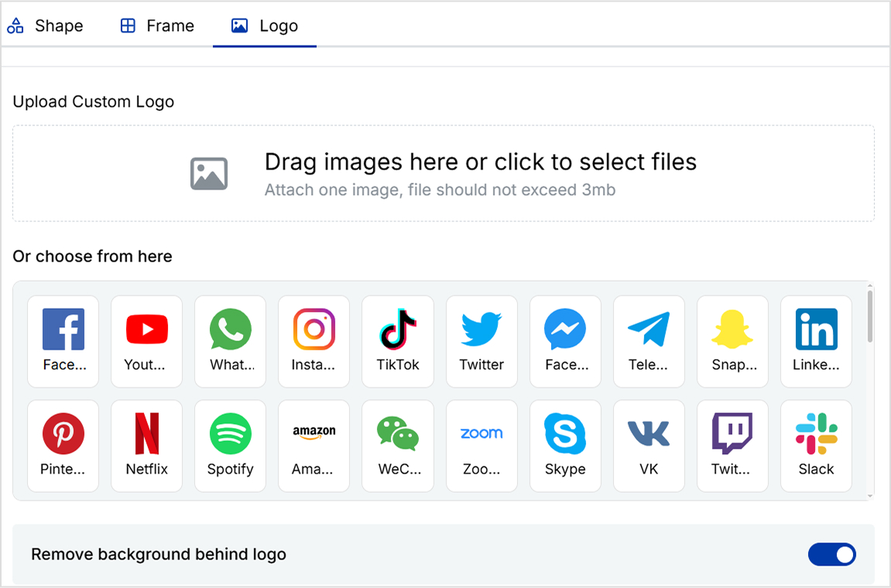Select the Logo tab
This screenshot has height=588, width=891.
265,26
